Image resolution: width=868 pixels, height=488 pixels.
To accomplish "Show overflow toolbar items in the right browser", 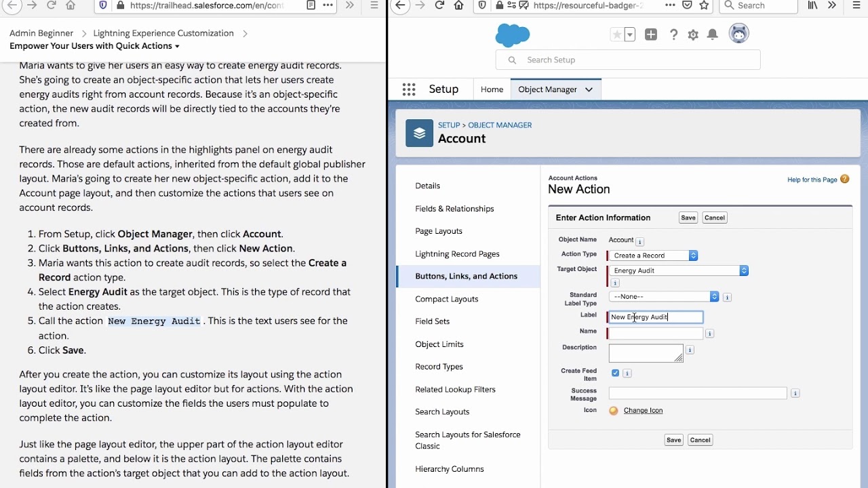I will pyautogui.click(x=832, y=5).
